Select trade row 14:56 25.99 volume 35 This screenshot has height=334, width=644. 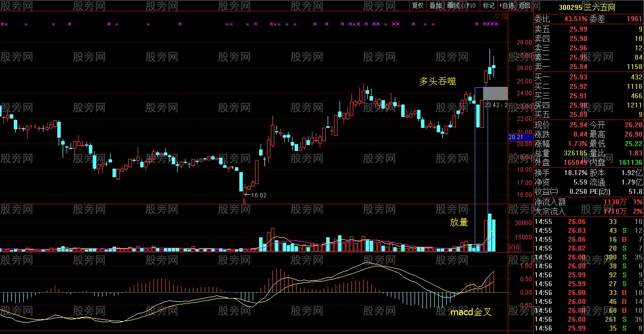click(588, 328)
